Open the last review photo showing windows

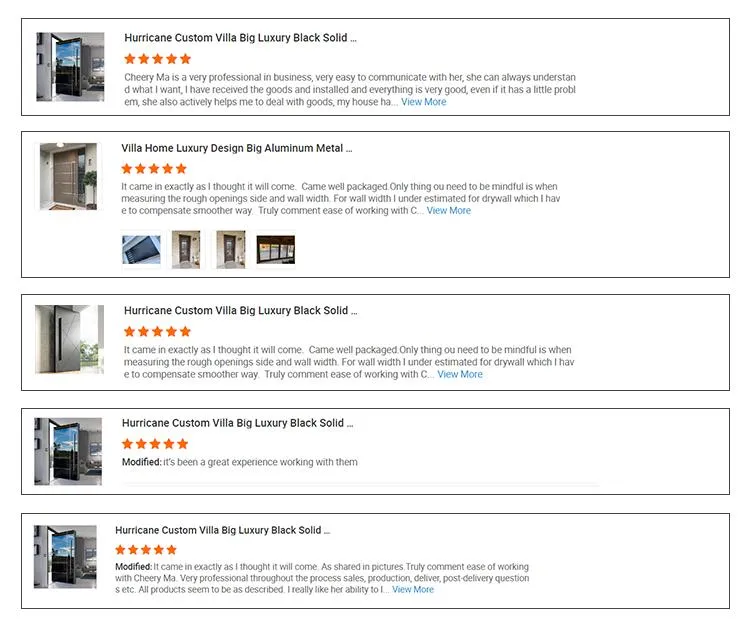(x=276, y=249)
